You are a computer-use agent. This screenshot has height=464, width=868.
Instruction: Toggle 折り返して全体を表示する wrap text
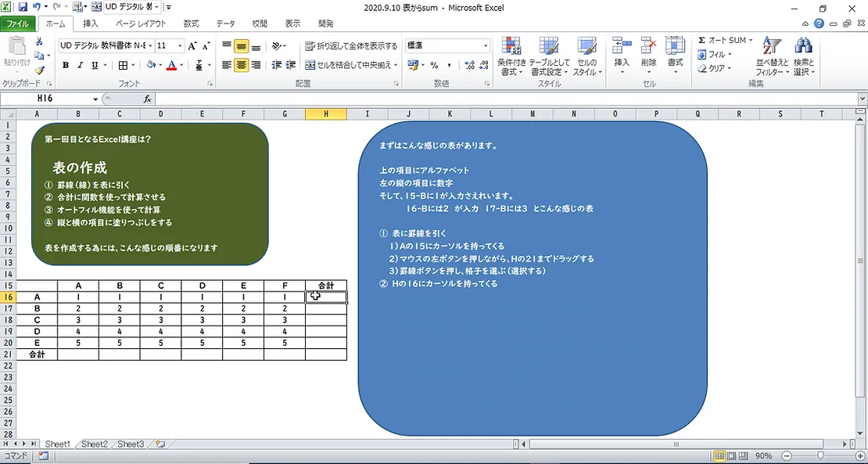pyautogui.click(x=351, y=46)
